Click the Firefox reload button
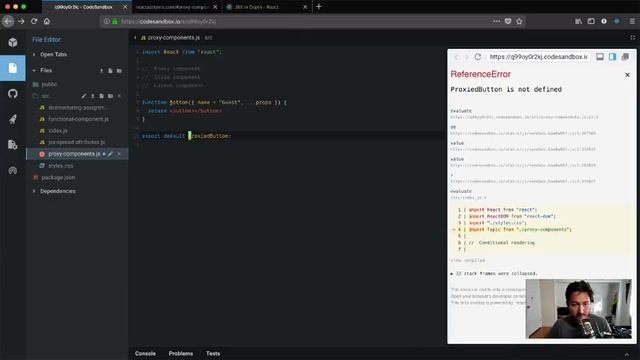Screen dimensions: 640x360 point(34,21)
